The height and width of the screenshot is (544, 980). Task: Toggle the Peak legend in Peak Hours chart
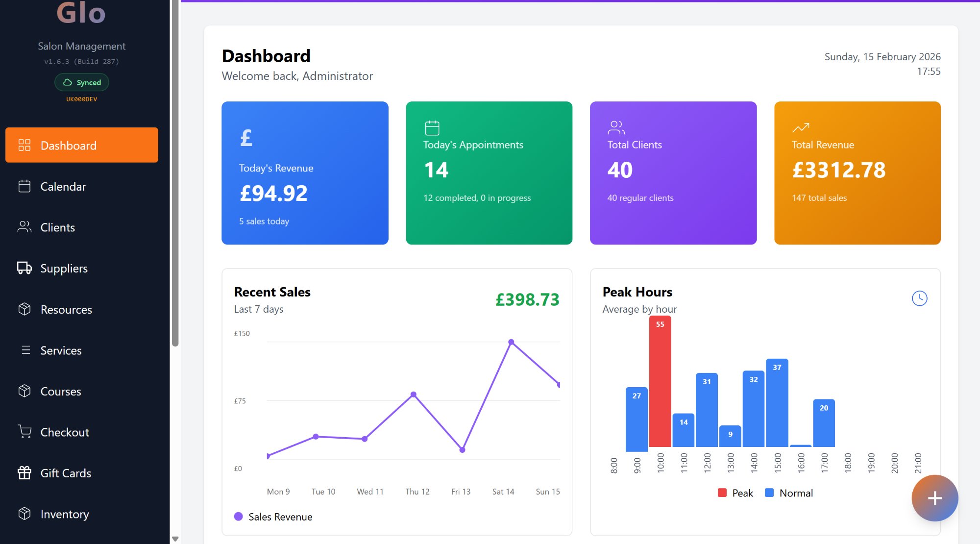736,493
